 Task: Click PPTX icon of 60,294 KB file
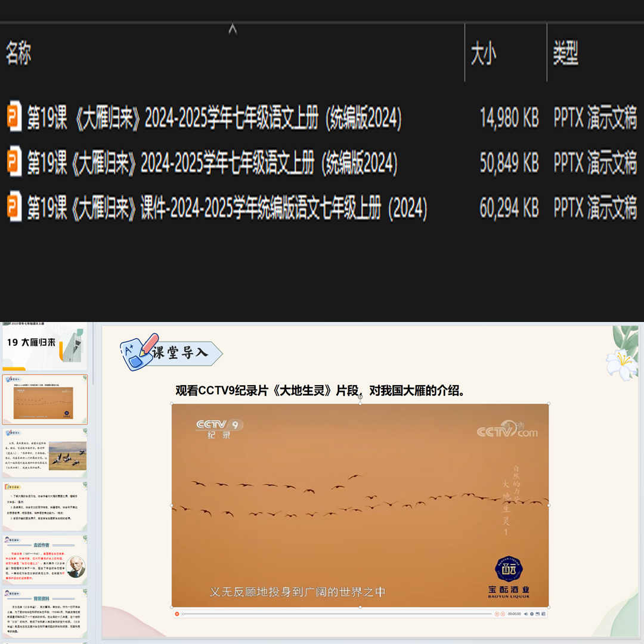(14, 206)
